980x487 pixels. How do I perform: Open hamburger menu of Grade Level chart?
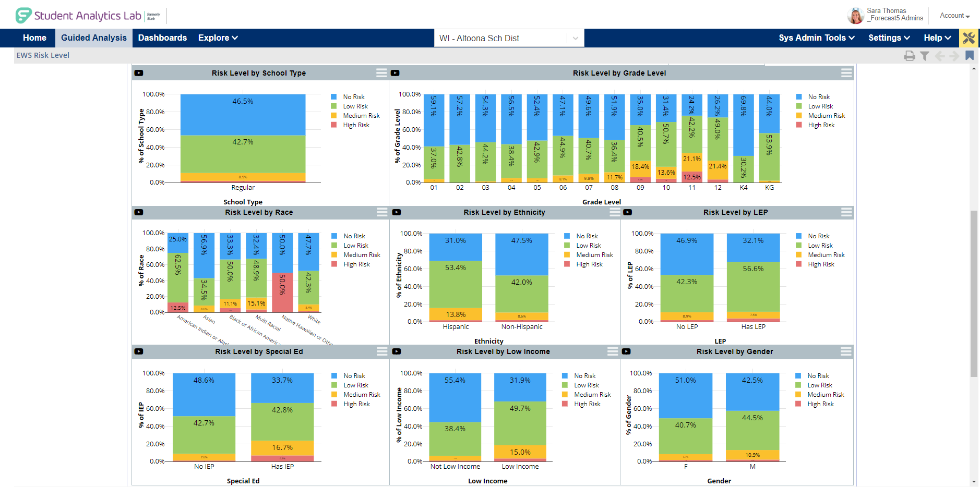[x=846, y=73]
